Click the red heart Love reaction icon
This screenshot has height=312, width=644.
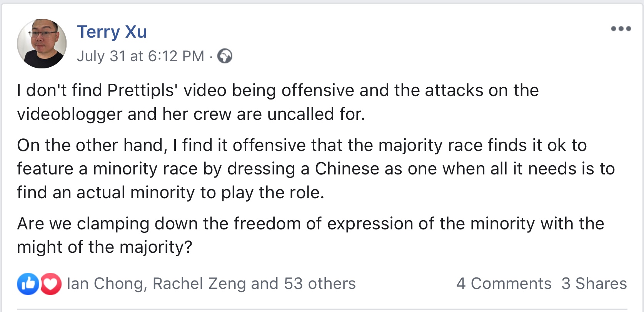tap(51, 284)
